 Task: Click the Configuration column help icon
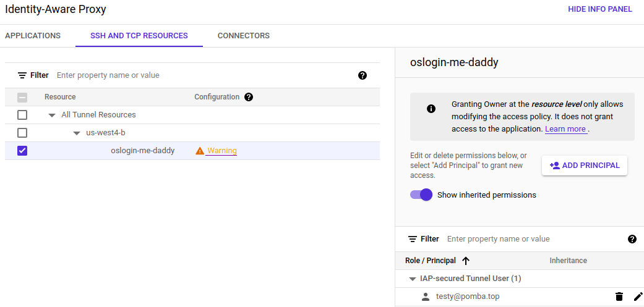[x=249, y=97]
